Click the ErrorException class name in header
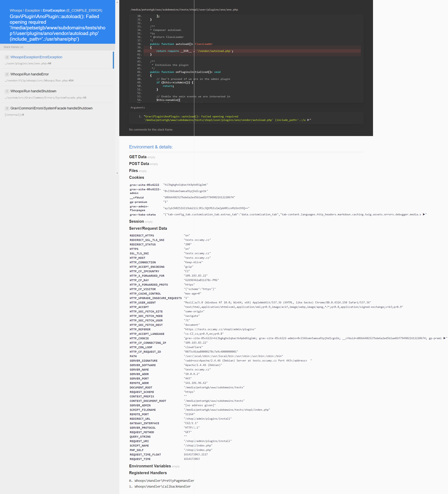The height and width of the screenshot is (494, 448). pyautogui.click(x=54, y=10)
